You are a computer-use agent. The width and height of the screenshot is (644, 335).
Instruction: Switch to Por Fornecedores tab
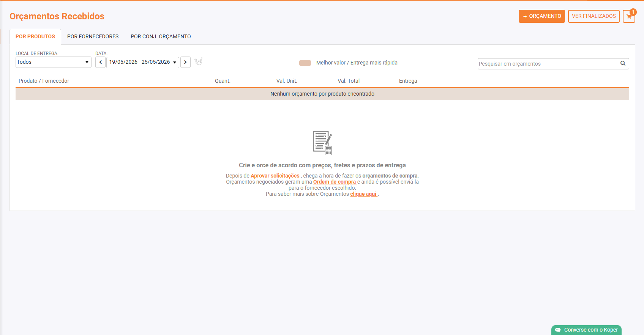pos(93,36)
